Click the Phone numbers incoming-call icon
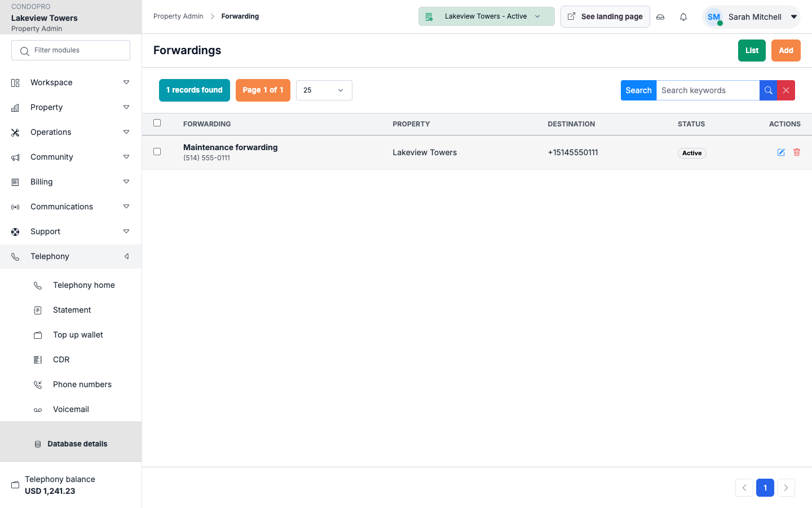 point(38,385)
